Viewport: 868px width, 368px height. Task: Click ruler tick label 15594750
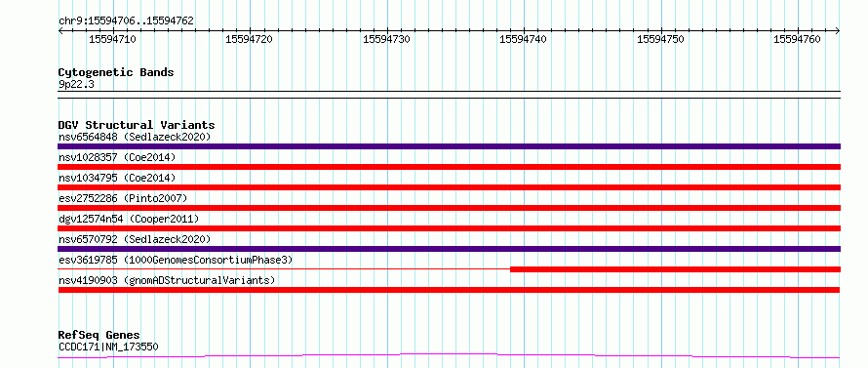tap(660, 39)
